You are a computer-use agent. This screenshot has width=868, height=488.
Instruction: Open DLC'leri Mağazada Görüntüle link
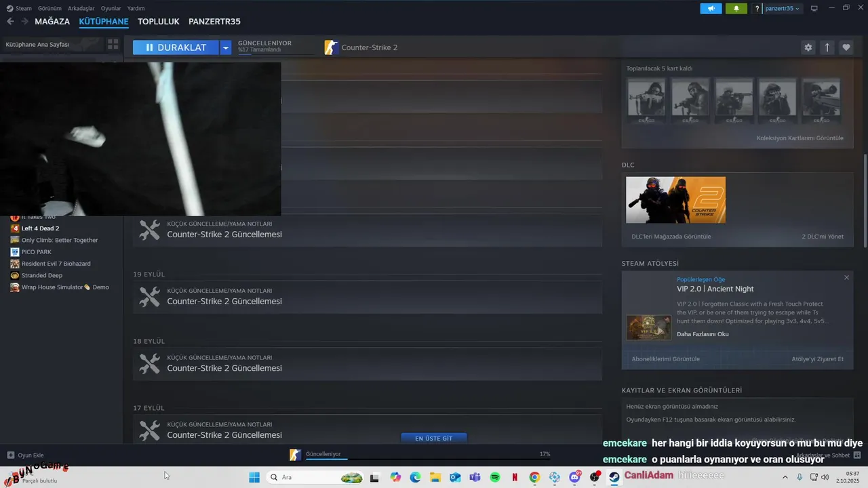pos(671,237)
